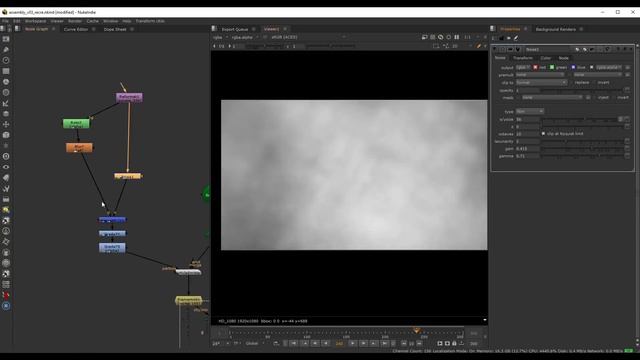Toggle the blue channel checkbox
This screenshot has height=360, width=640.
[573, 67]
